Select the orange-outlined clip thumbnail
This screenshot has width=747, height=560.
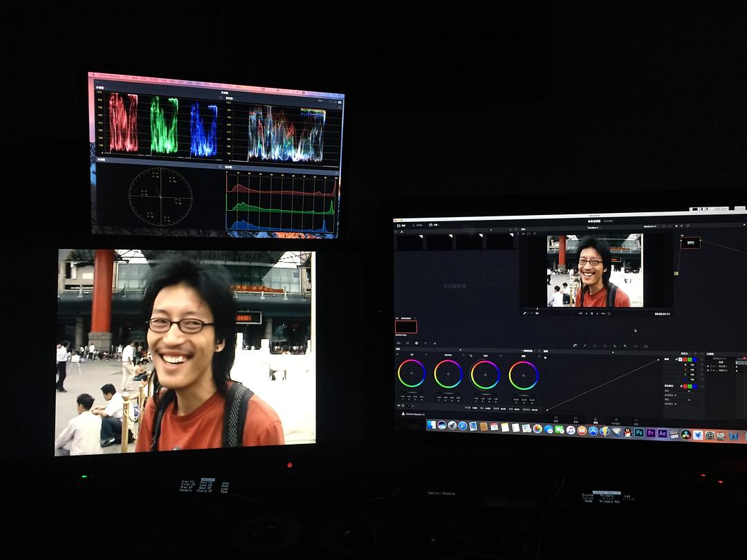pyautogui.click(x=406, y=327)
